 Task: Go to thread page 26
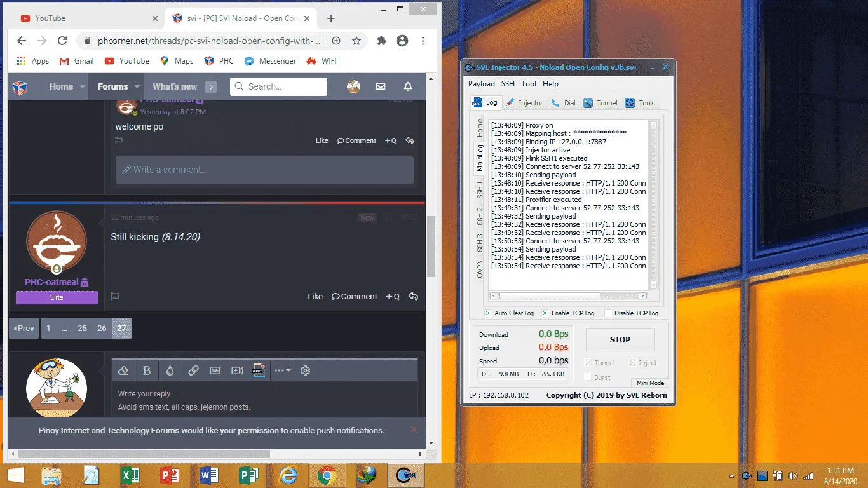pos(102,329)
